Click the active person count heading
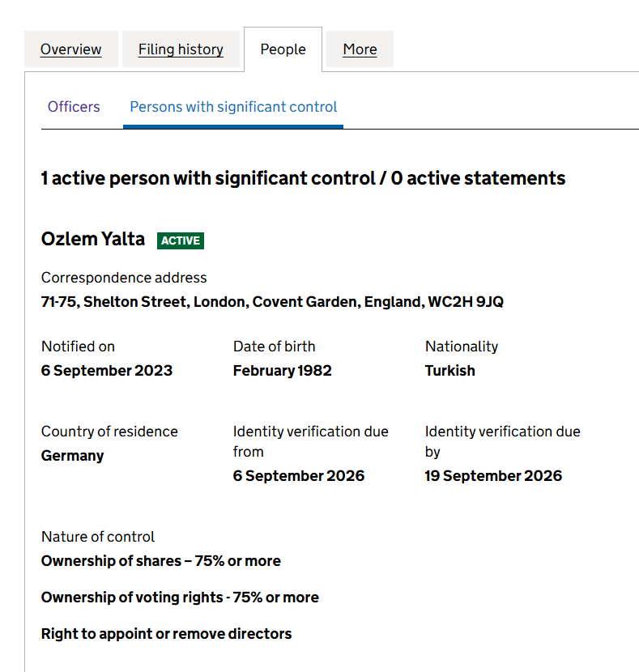Screen dimensions: 639x672 (303, 178)
